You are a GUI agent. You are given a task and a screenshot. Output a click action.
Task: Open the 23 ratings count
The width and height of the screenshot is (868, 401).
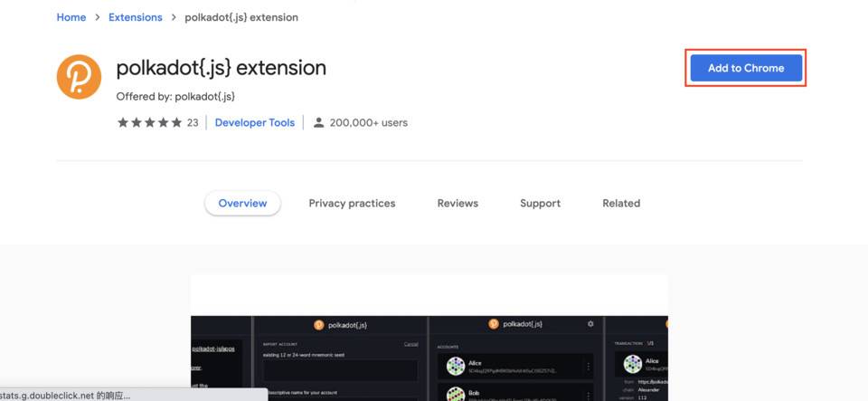(192, 122)
